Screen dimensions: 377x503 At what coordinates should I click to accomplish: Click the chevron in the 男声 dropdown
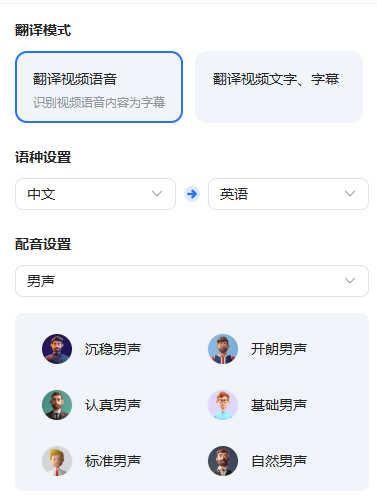click(350, 281)
